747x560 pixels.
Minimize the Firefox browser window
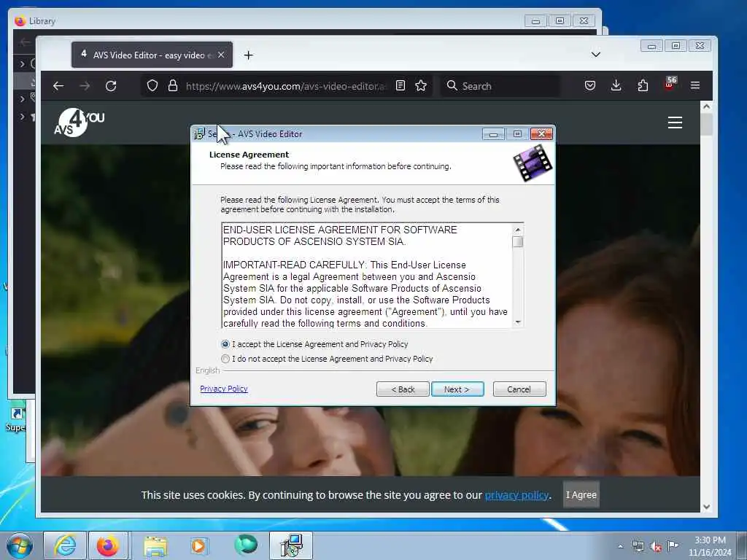(651, 46)
